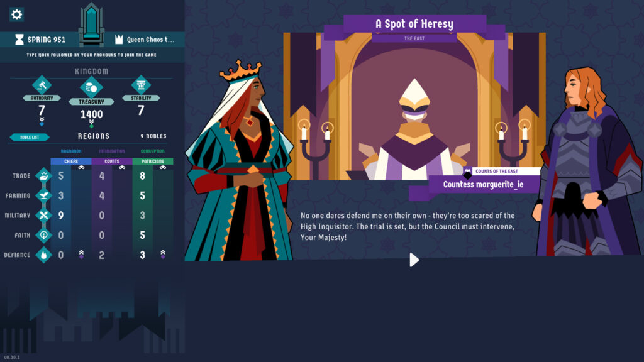Select the Faith row icon
644x362 pixels.
[x=43, y=235]
